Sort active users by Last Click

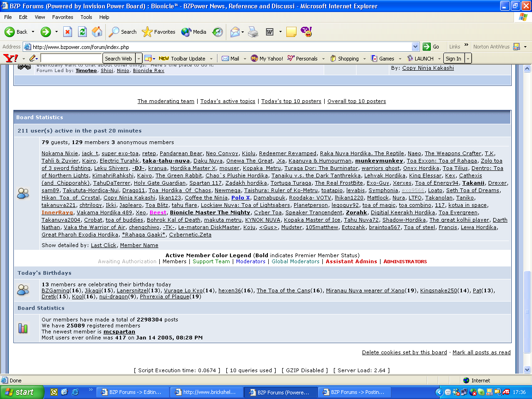point(104,245)
